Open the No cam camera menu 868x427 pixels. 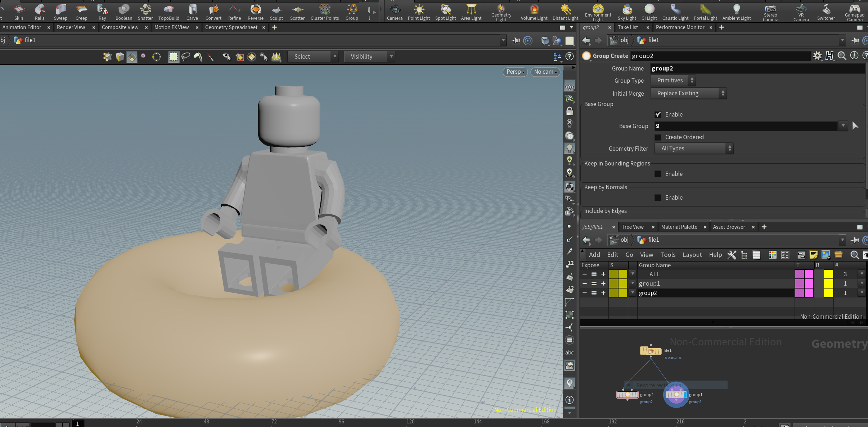[545, 72]
